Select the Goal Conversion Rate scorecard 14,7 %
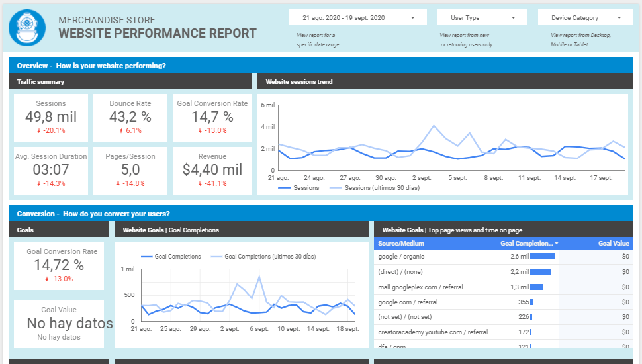The width and height of the screenshot is (642, 364). [212, 118]
